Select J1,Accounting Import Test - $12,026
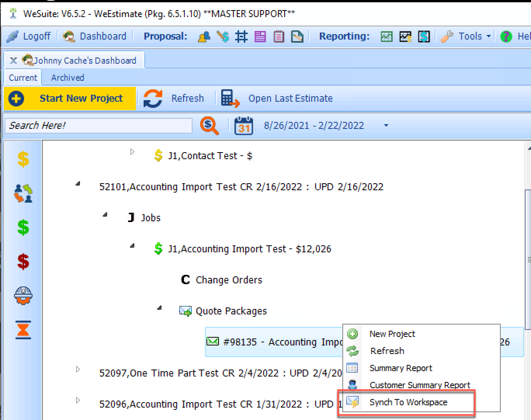The image size is (531, 420). coord(250,249)
